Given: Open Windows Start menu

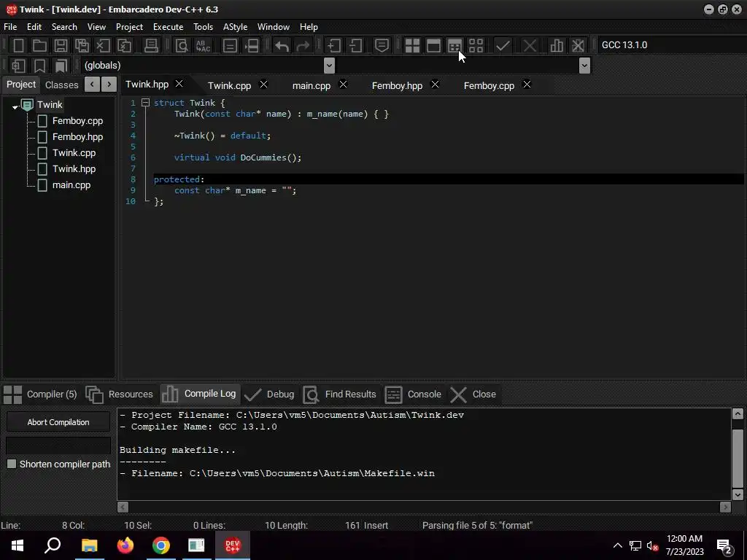Looking at the screenshot, I should pyautogui.click(x=18, y=545).
